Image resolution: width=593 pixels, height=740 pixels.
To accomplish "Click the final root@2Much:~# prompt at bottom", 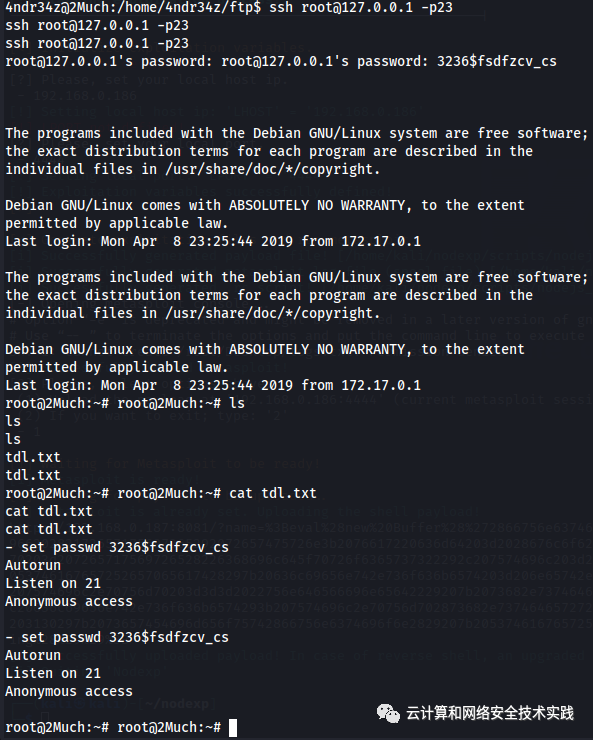I will pos(169,728).
